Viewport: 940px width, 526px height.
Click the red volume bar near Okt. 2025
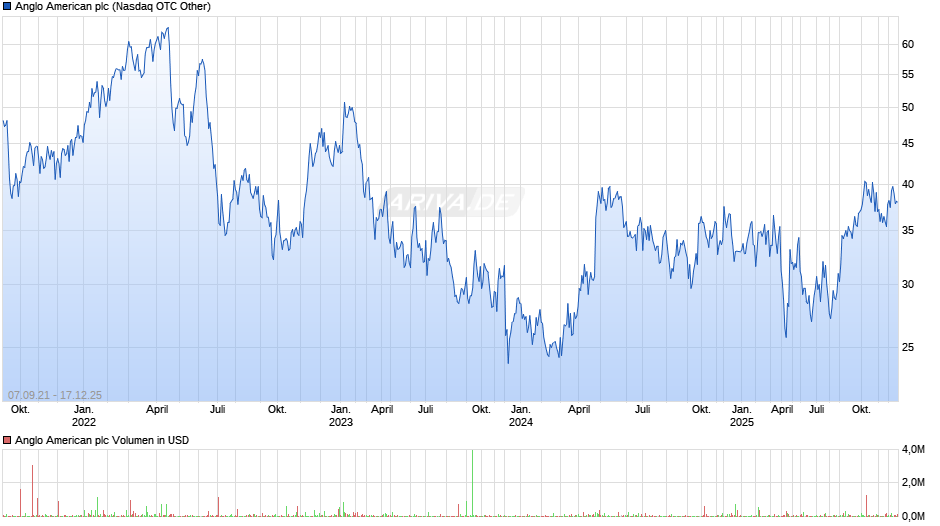pyautogui.click(x=866, y=506)
